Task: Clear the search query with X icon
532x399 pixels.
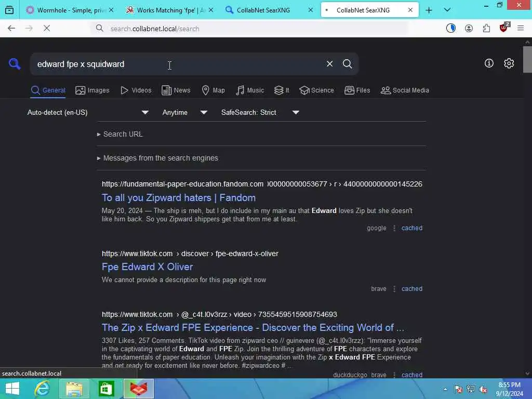Action: click(329, 64)
